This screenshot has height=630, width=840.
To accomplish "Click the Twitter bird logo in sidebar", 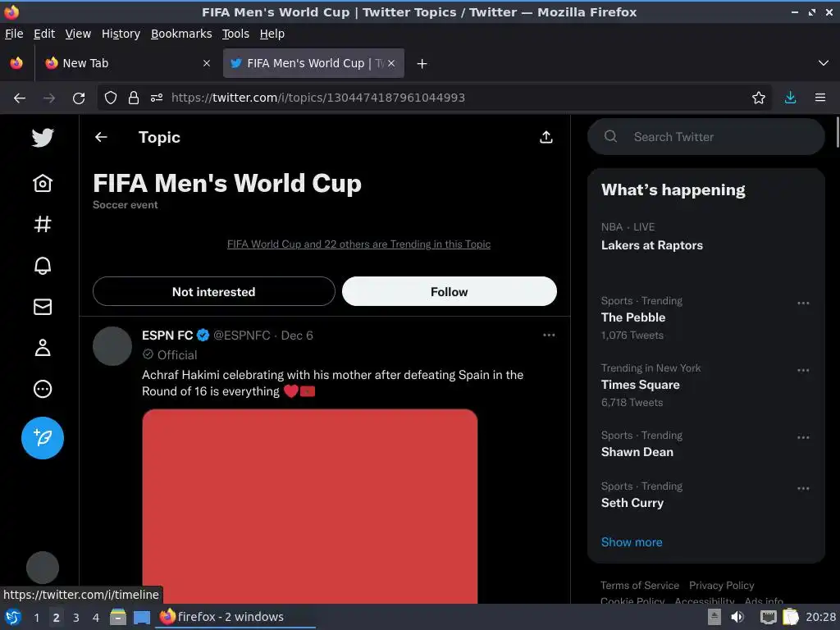I will (43, 138).
